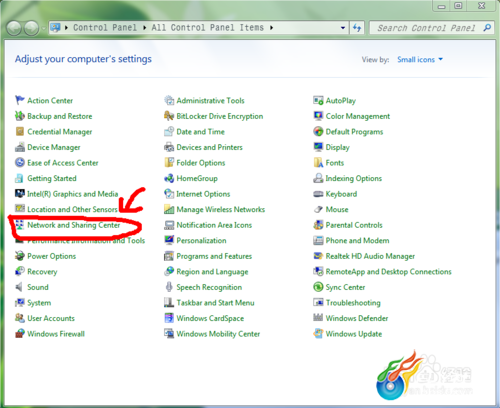This screenshot has width=500, height=408.
Task: Expand arrow after Control Panel breadcrumb
Action: [145, 28]
